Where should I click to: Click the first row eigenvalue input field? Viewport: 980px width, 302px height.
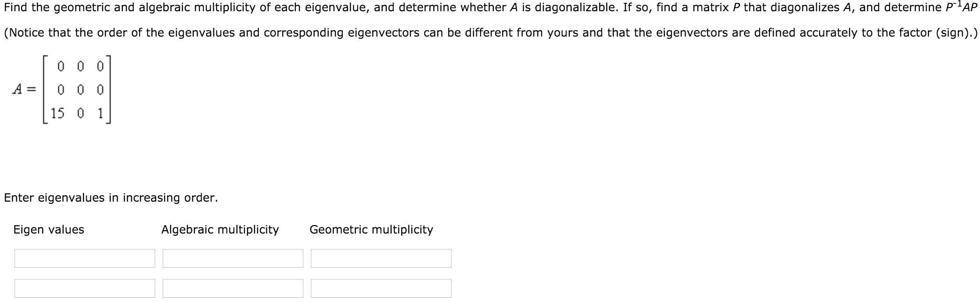(84, 257)
